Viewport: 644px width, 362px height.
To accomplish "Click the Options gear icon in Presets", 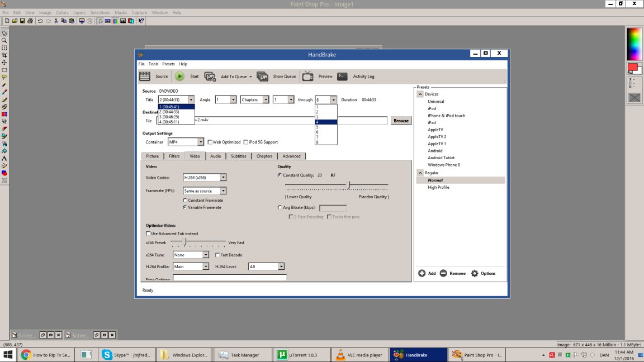I will click(x=475, y=273).
